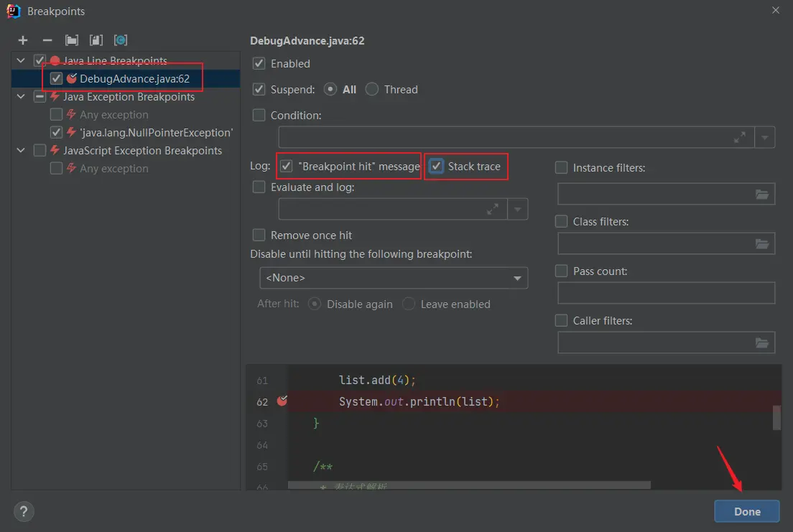
Task: Select Disable again radio button
Action: pyautogui.click(x=315, y=304)
